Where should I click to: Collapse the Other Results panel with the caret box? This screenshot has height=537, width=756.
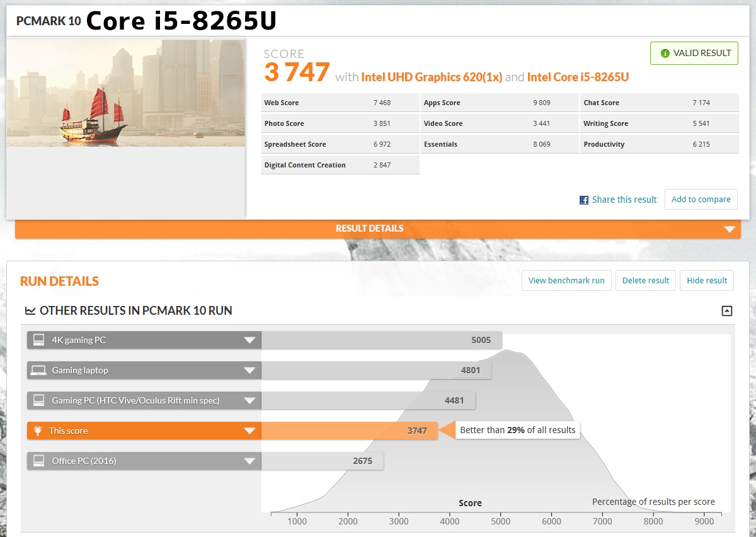coord(727,310)
